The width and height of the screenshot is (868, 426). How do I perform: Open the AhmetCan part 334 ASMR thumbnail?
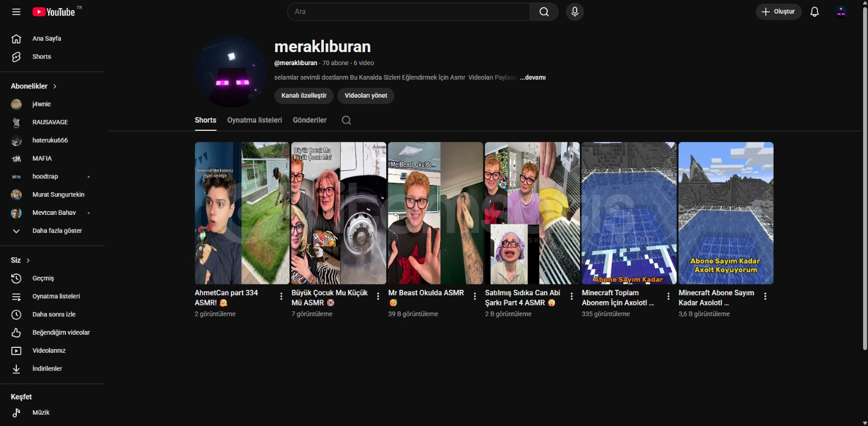[242, 213]
